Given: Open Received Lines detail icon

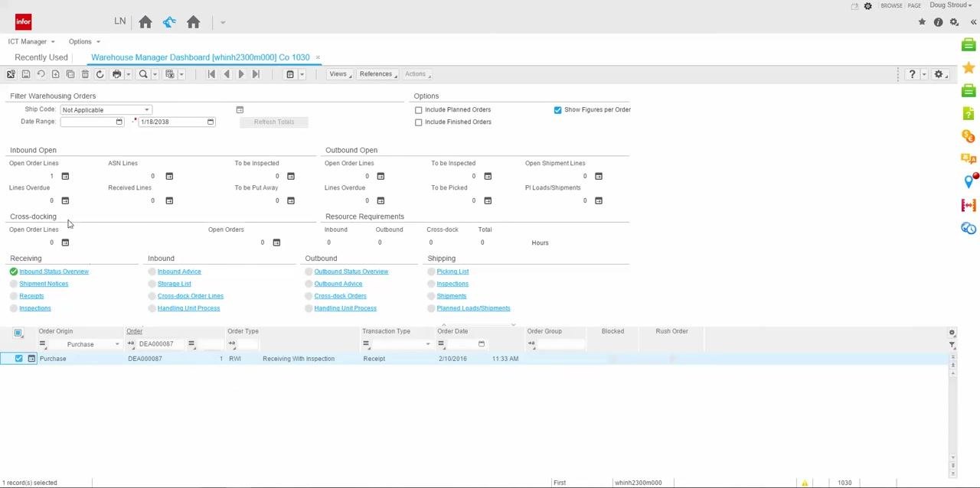Looking at the screenshot, I should pyautogui.click(x=169, y=200).
